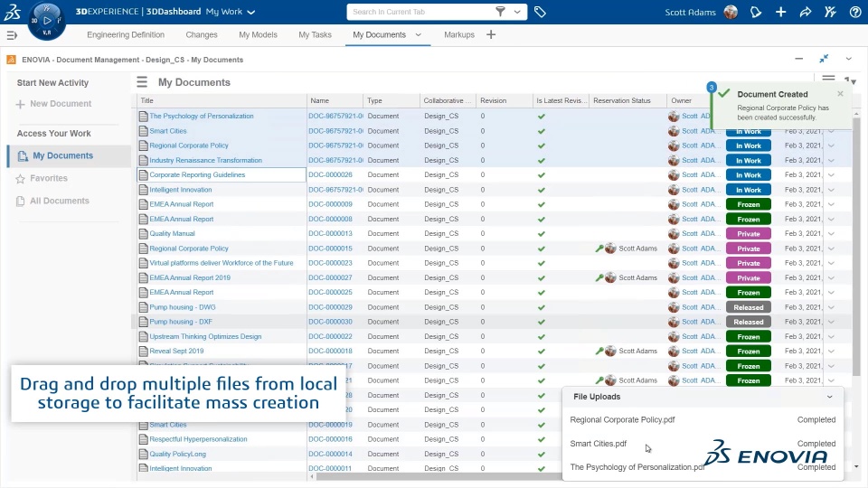Switch to Engineering Definition tab
This screenshot has width=868, height=488.
click(126, 35)
